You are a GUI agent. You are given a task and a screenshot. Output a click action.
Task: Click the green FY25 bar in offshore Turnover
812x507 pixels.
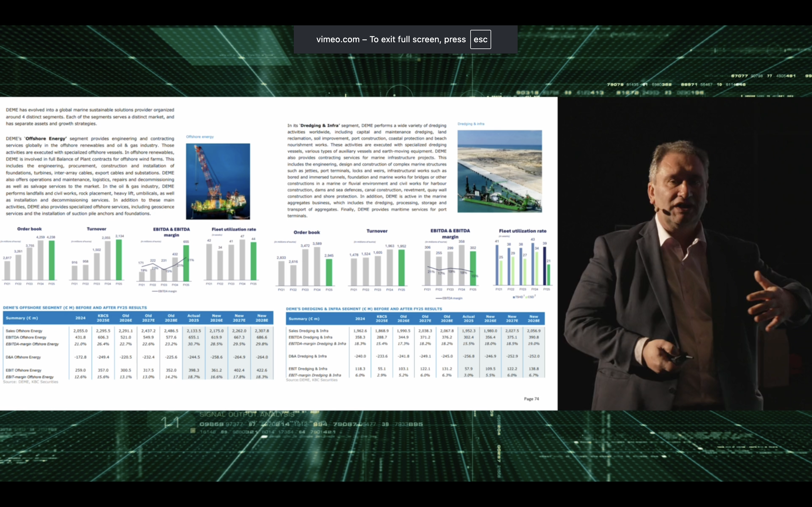click(x=119, y=260)
